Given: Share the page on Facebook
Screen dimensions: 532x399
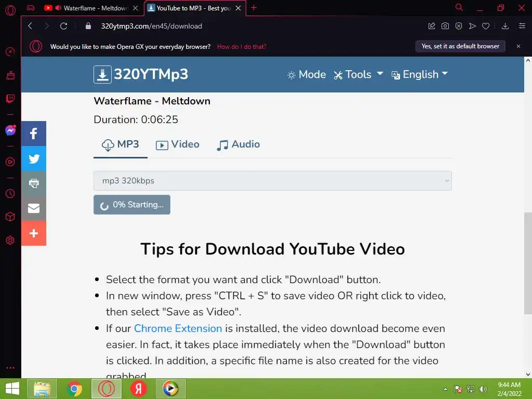Looking at the screenshot, I should tap(34, 134).
